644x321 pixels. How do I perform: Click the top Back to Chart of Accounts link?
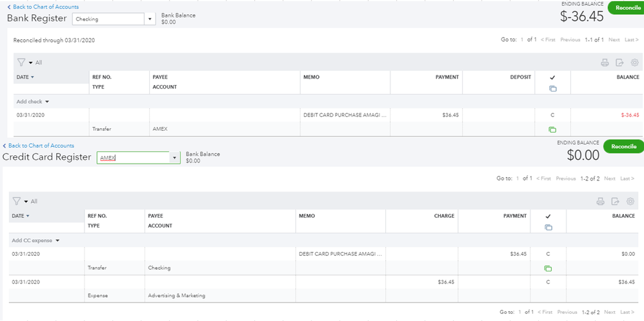[44, 7]
